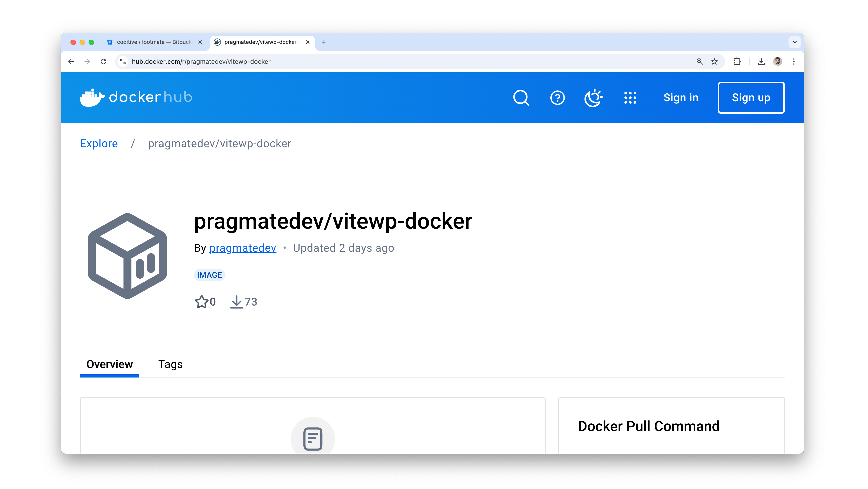Click the Sign up button
The width and height of the screenshot is (868, 489).
(751, 98)
